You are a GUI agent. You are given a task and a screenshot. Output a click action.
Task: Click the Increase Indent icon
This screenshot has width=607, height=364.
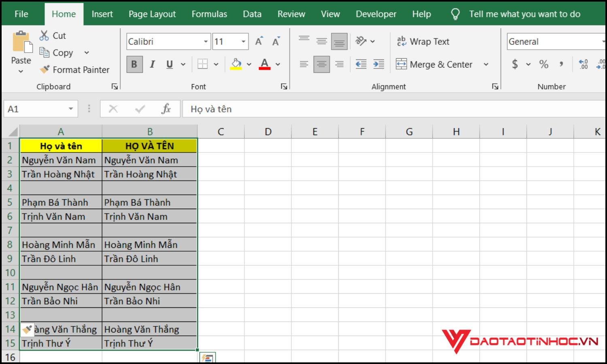click(379, 64)
